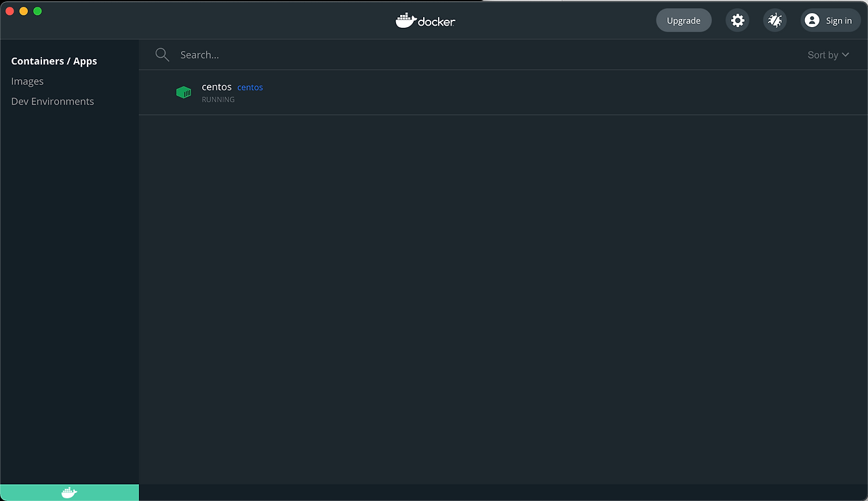Screen dimensions: 868x501
Task: Click the Docker whale icon in status bar
Action: (x=69, y=493)
